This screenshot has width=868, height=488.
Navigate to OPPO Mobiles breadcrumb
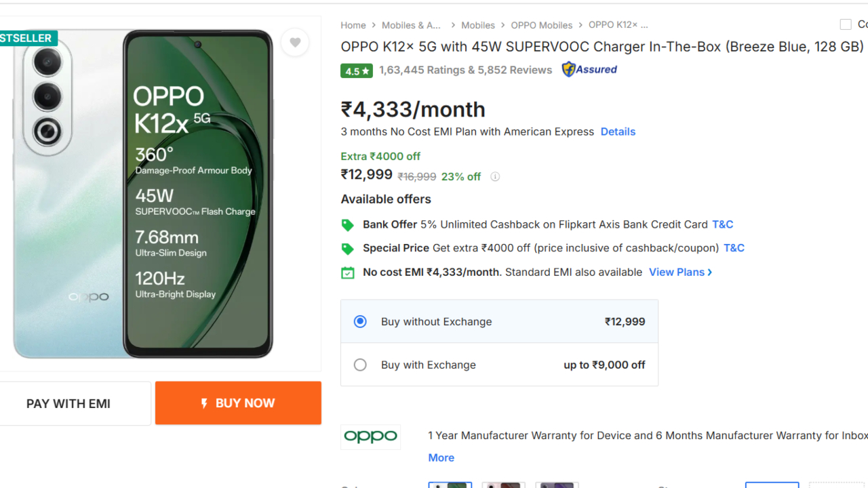tap(541, 25)
